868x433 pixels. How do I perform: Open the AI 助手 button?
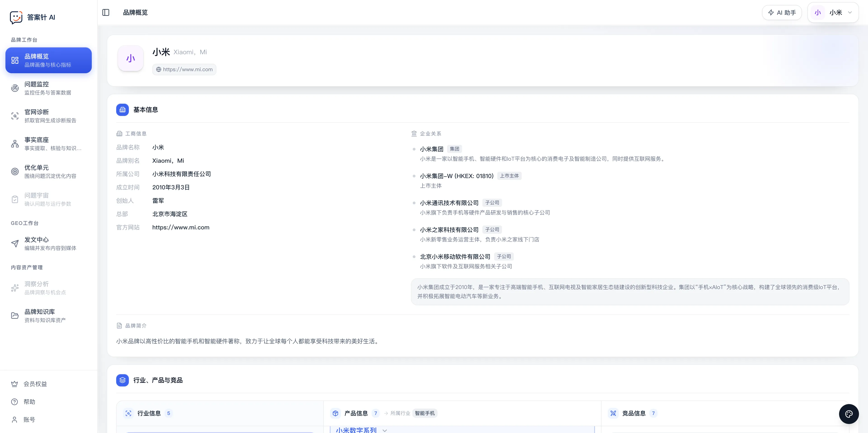click(x=782, y=12)
